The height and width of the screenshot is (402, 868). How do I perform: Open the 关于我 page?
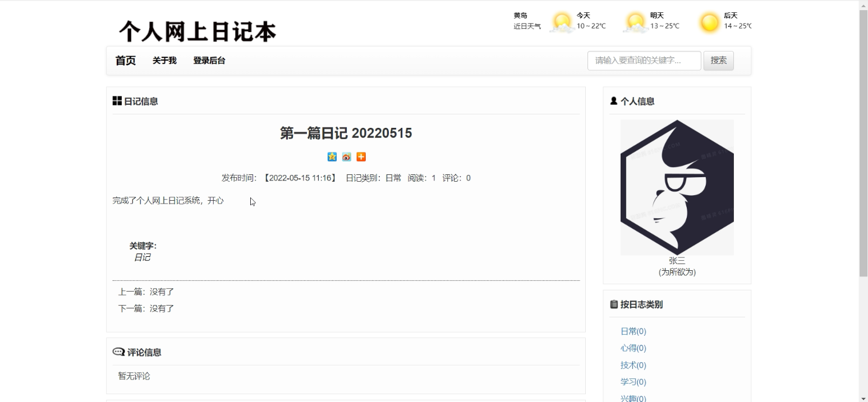(164, 61)
